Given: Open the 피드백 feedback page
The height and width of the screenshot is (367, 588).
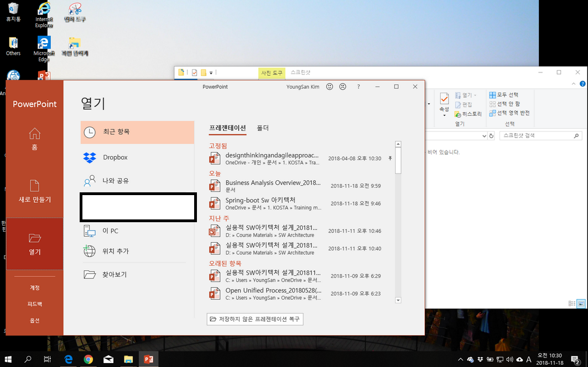Looking at the screenshot, I should pos(34,304).
